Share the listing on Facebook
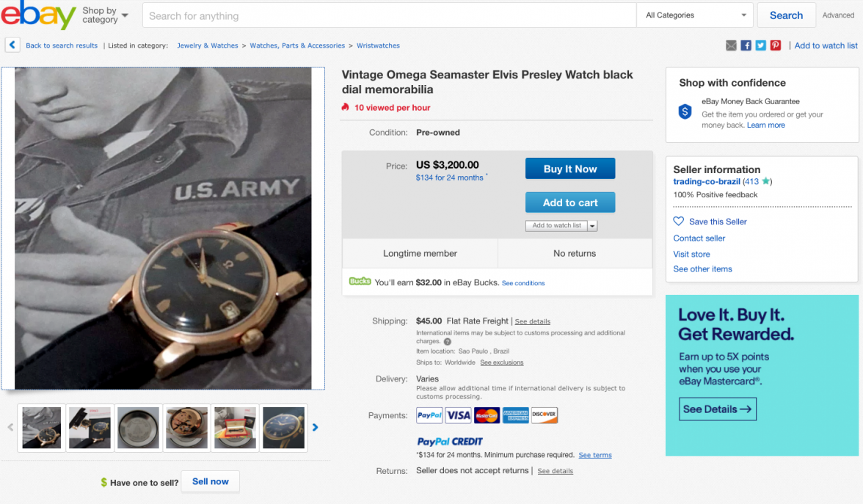This screenshot has width=863, height=504. [x=746, y=45]
